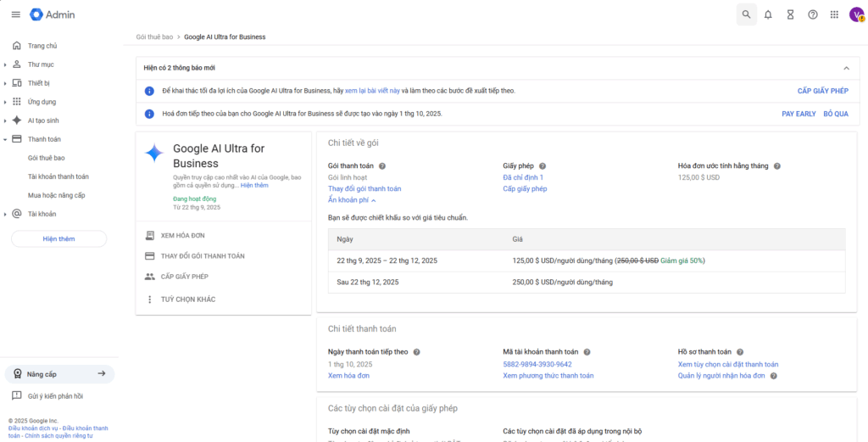Click the Hiện thêm sidebar button
Image resolution: width=868 pixels, height=442 pixels.
(58, 239)
